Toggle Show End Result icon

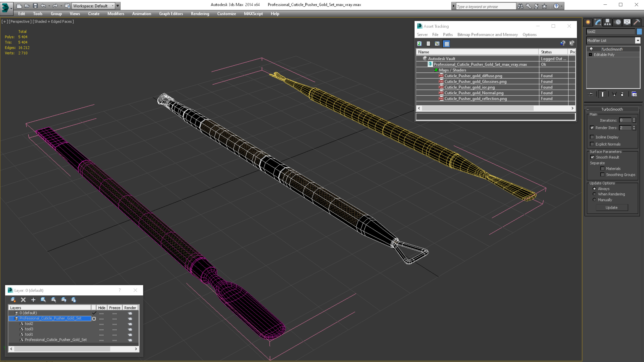click(602, 94)
